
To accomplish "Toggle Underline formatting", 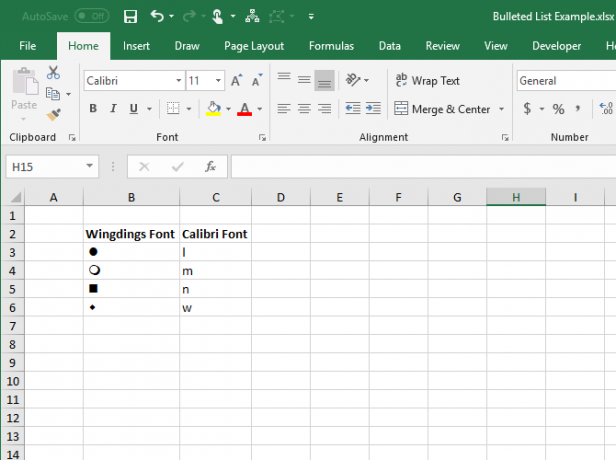I will pos(134,108).
